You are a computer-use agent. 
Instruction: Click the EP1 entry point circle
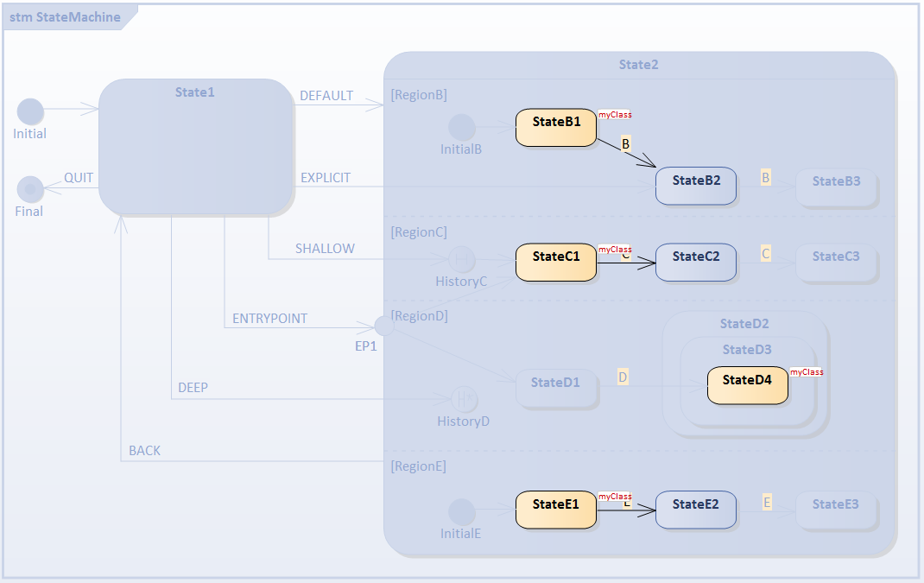coord(384,326)
